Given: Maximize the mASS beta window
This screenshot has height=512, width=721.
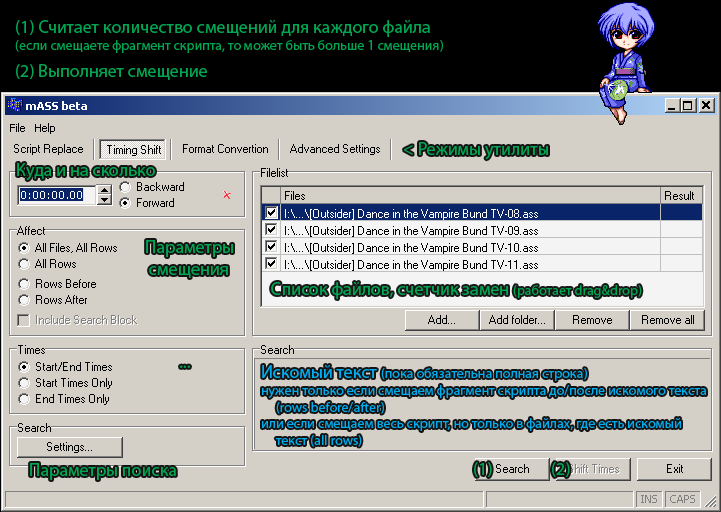Looking at the screenshot, I should [x=688, y=106].
